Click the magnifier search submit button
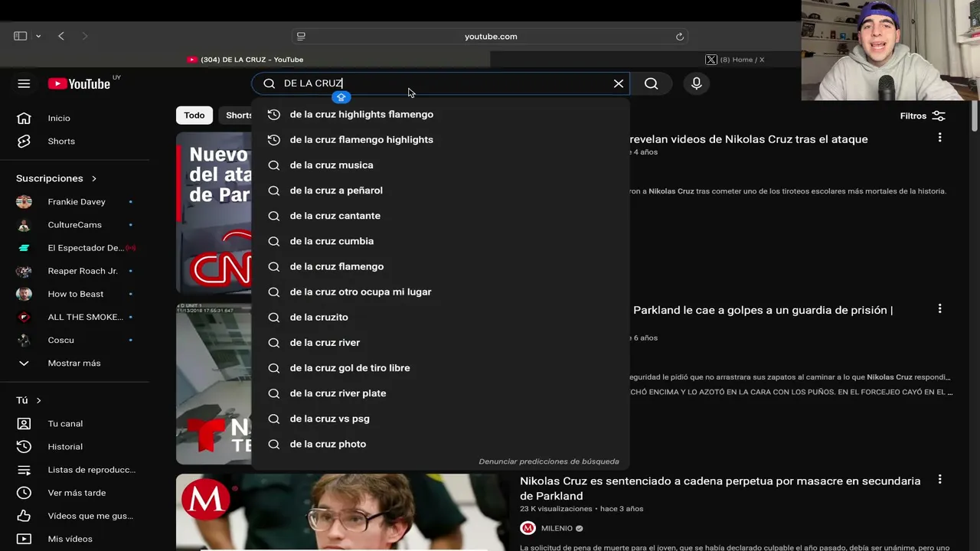This screenshot has width=980, height=551. click(652, 83)
